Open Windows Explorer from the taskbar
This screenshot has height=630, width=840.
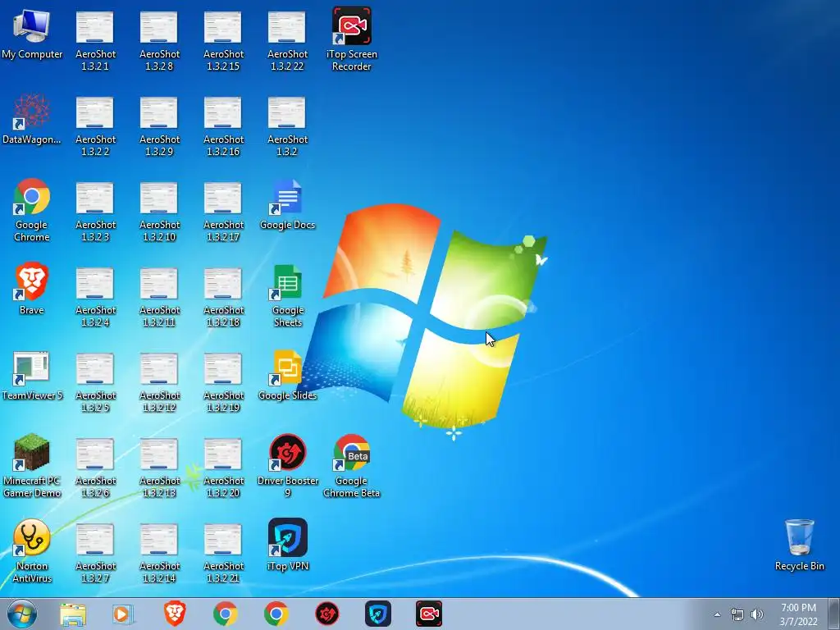click(73, 614)
